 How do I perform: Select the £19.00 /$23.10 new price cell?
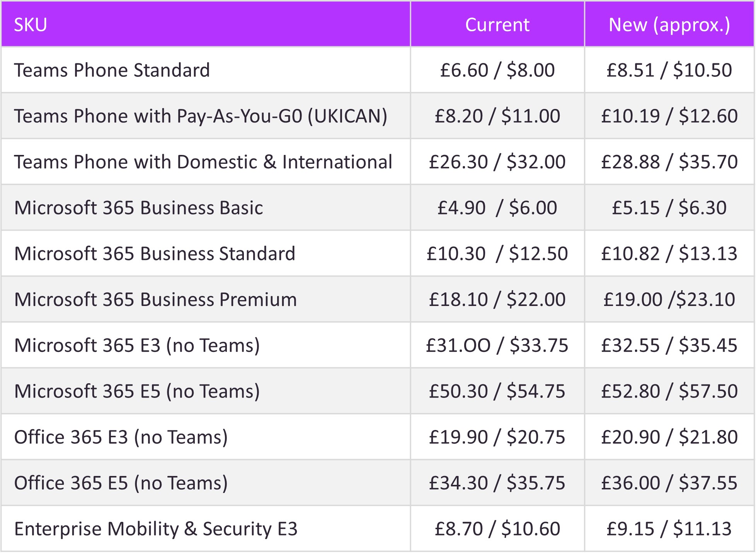[669, 300]
